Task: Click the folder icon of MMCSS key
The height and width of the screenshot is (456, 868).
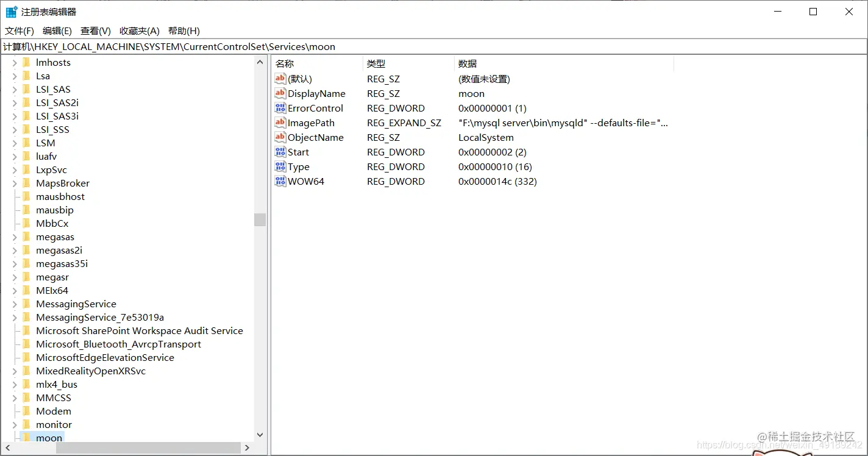Action: (26, 397)
